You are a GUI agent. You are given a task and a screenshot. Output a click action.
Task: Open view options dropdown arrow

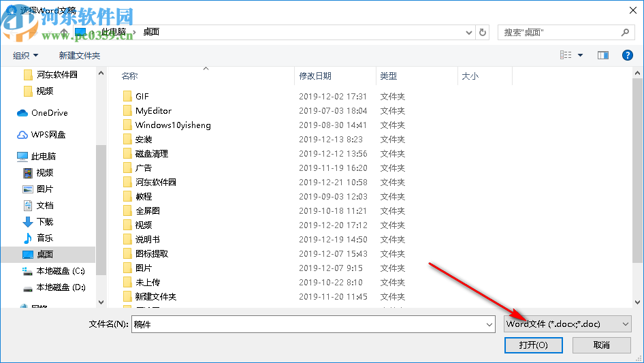pos(580,55)
